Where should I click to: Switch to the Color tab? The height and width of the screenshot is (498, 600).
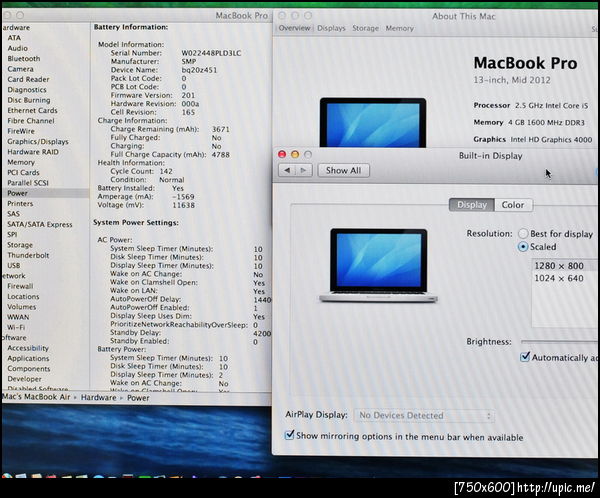[x=513, y=205]
